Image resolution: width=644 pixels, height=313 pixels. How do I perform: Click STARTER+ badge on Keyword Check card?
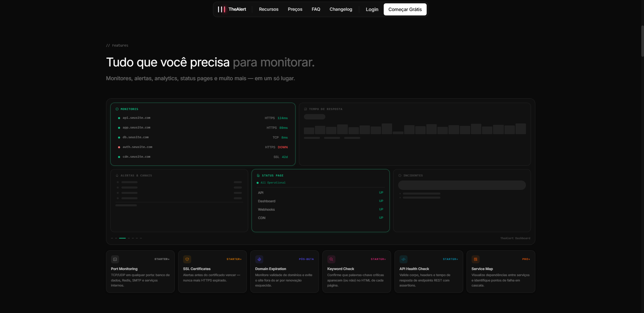[x=378, y=259]
